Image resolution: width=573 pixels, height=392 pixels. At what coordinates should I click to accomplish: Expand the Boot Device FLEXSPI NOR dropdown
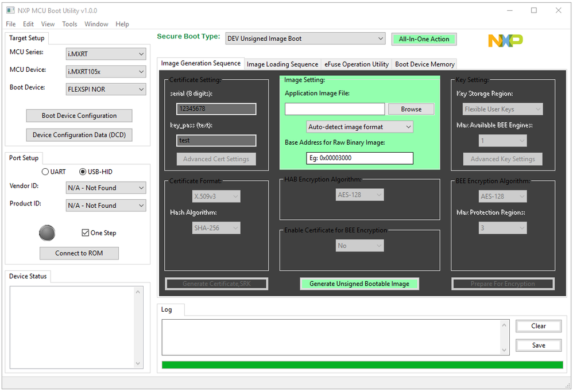tap(106, 89)
